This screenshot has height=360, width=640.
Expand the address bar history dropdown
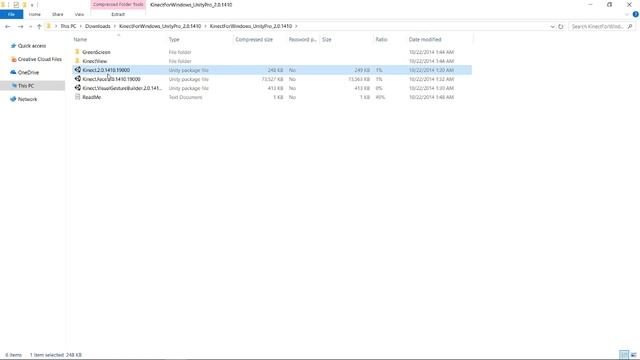(552, 27)
